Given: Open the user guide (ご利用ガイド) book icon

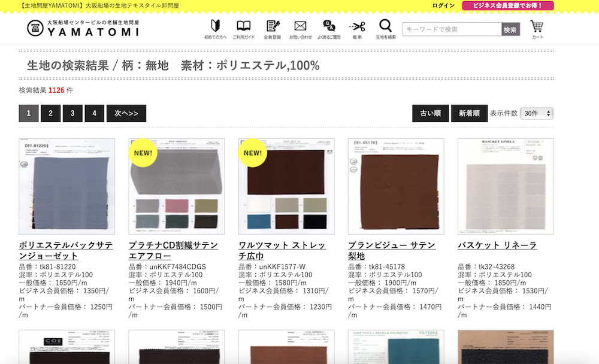Looking at the screenshot, I should pos(244,29).
